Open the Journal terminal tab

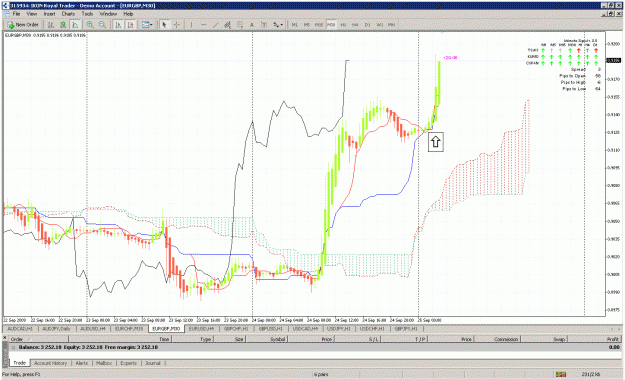pos(153,363)
